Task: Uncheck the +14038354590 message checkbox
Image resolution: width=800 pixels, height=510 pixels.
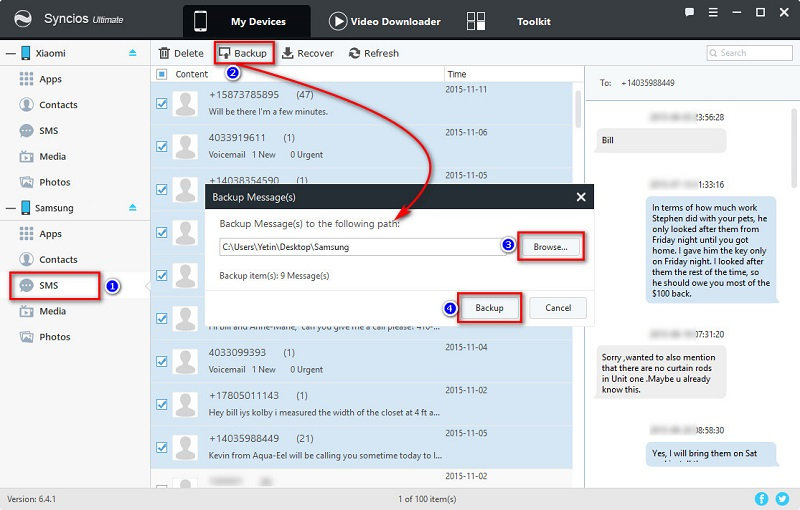Action: pyautogui.click(x=162, y=190)
